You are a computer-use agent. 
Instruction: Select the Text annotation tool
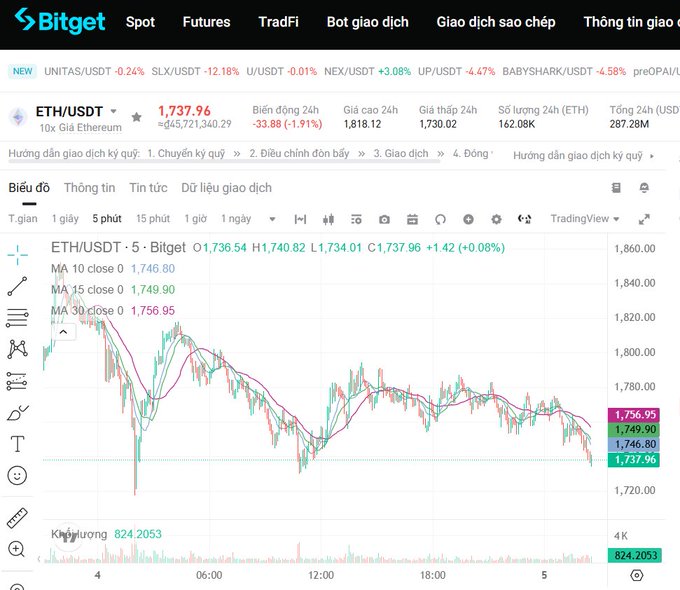[x=17, y=444]
